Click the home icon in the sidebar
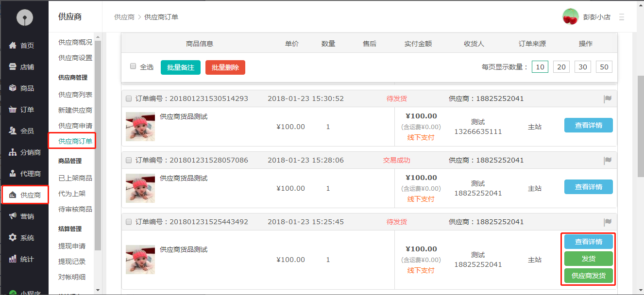Image resolution: width=644 pixels, height=295 pixels. click(13, 46)
